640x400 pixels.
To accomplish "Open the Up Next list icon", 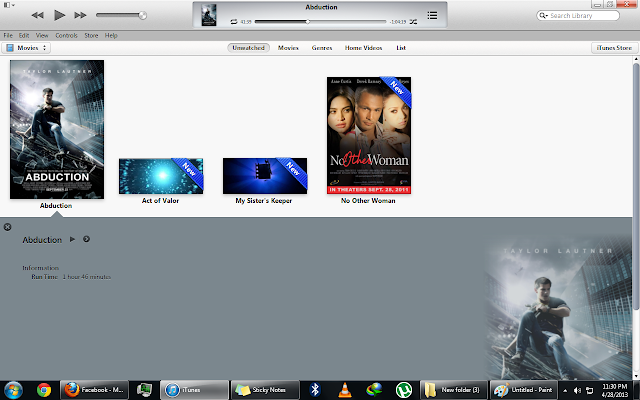I will click(x=432, y=16).
